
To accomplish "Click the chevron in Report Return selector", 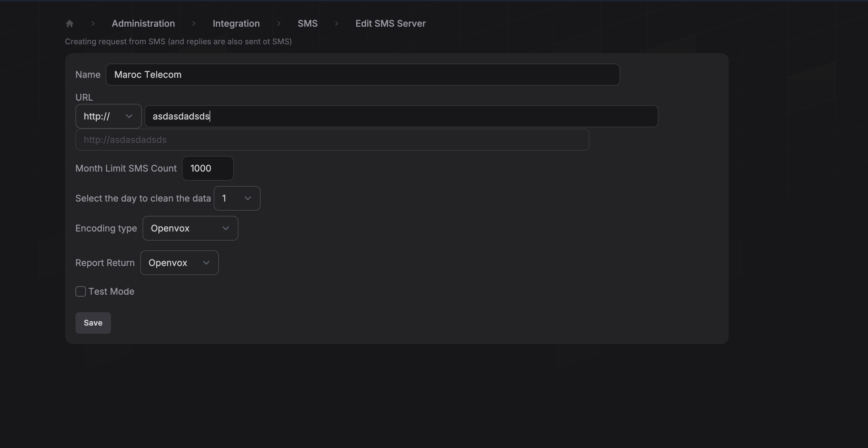I will [206, 263].
